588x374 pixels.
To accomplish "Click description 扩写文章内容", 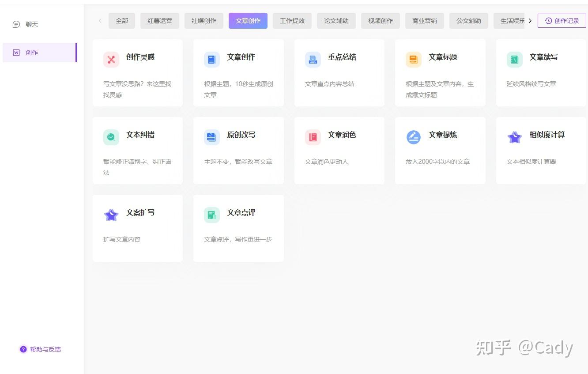I will pos(122,239).
